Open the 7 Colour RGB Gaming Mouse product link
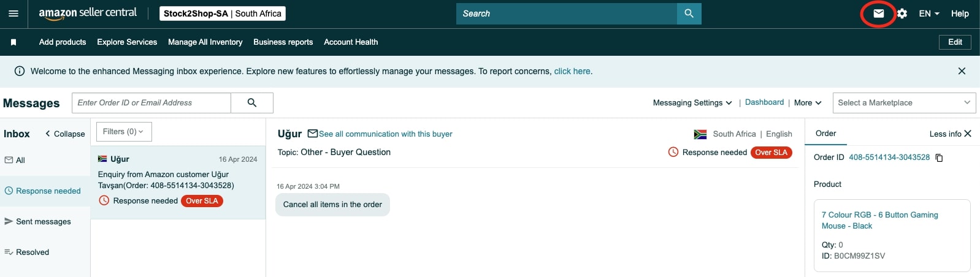This screenshot has width=980, height=277. click(x=880, y=221)
